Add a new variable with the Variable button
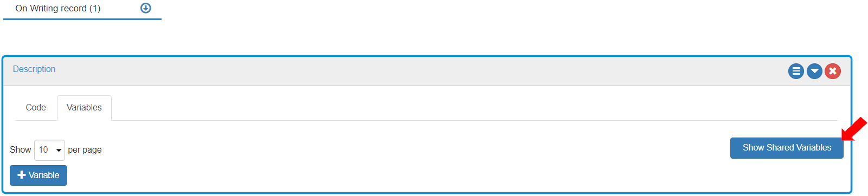868x196 pixels. (38, 175)
